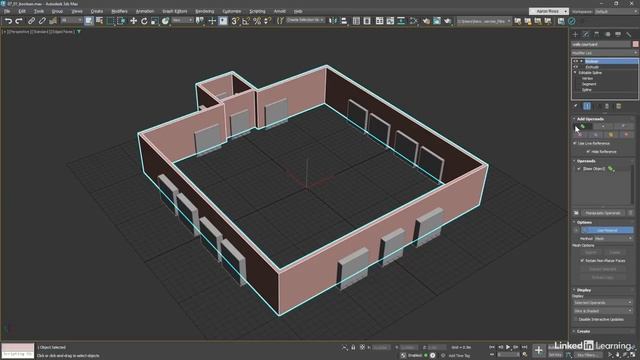Open the Schematic View icon
The image size is (640, 360).
[x=401, y=21]
